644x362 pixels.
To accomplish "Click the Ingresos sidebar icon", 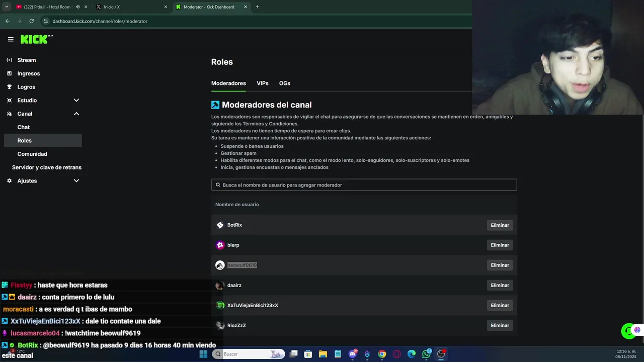I will 9,73.
